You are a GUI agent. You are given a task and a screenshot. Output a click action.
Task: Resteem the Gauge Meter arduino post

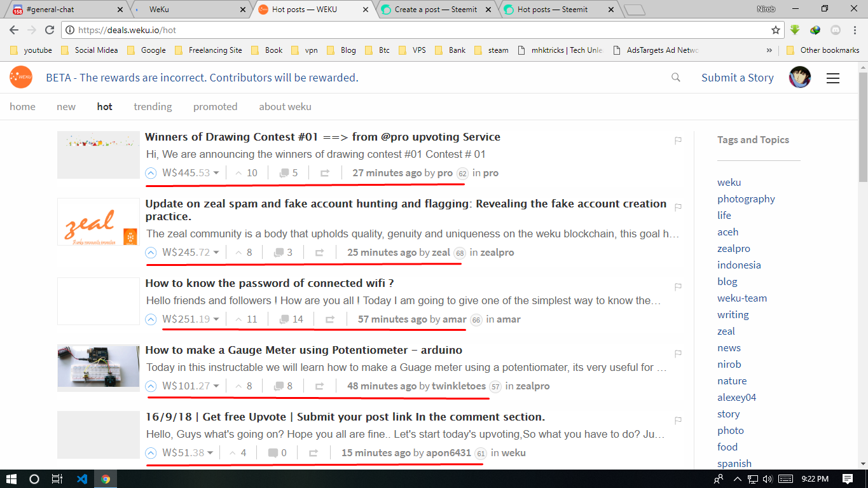tap(319, 386)
